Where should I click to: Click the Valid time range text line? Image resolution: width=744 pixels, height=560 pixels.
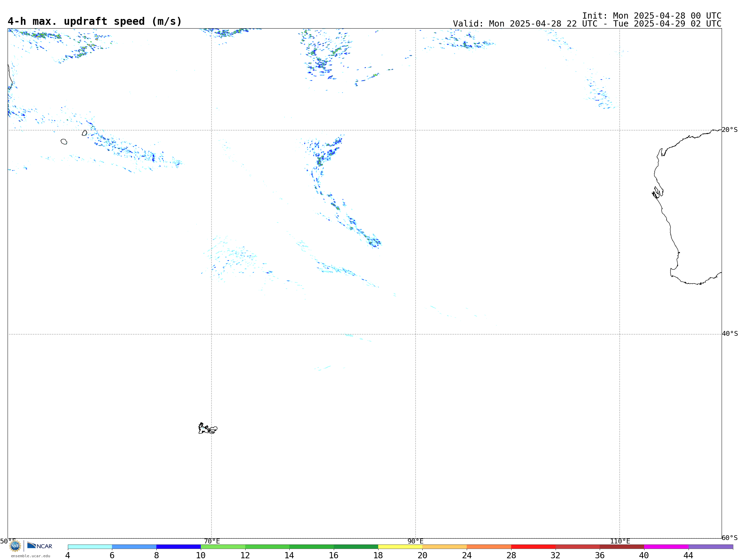click(x=587, y=24)
